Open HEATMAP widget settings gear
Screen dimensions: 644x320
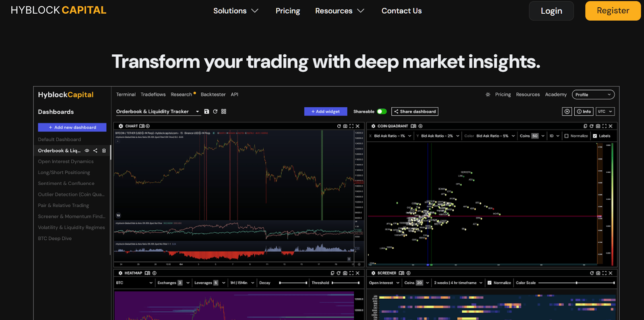[120, 273]
